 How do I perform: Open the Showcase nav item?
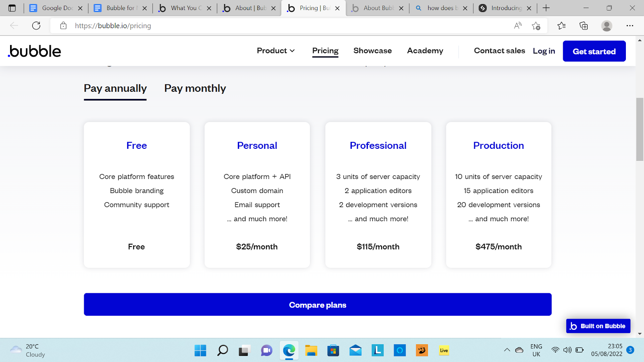click(372, 51)
